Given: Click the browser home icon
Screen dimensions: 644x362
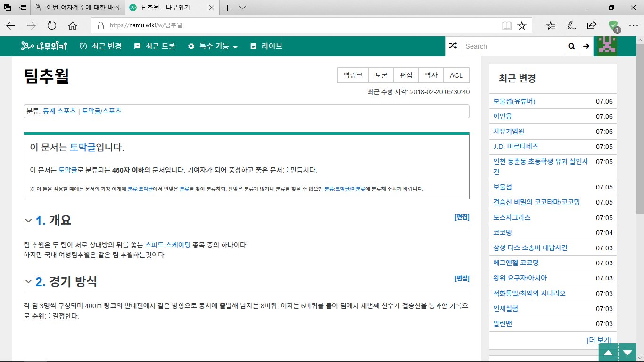Looking at the screenshot, I should click(73, 26).
